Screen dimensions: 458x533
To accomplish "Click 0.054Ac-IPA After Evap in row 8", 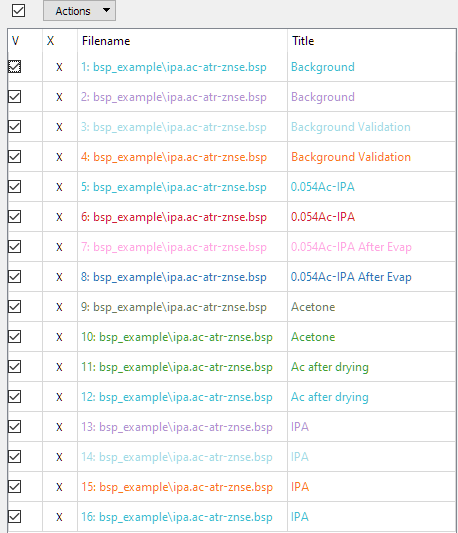I will 351,277.
